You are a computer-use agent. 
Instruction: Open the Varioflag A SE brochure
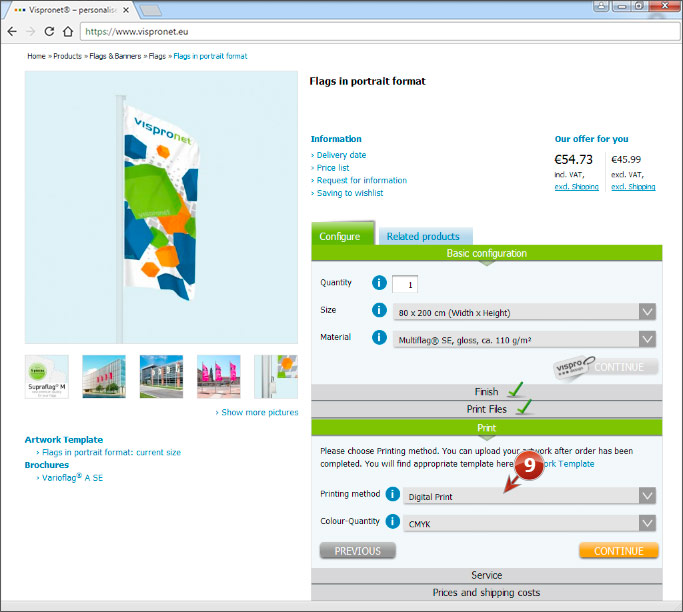tap(72, 477)
